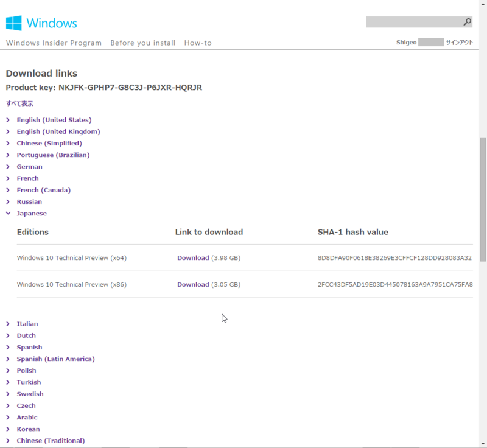Expand the Polish chevron

click(8, 371)
